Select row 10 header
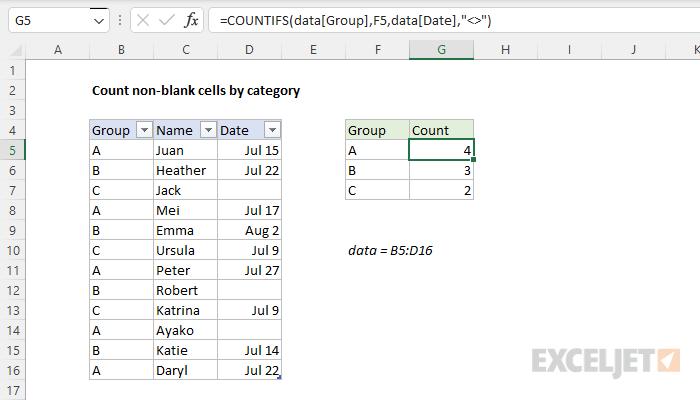This screenshot has width=700, height=400. coord(12,250)
